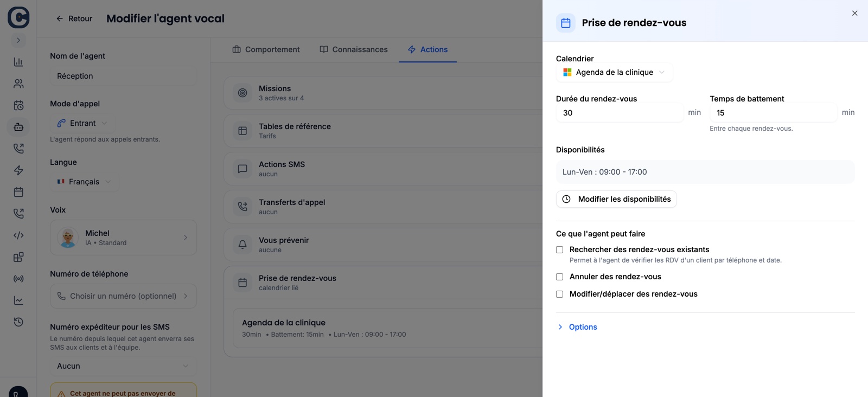This screenshot has height=397, width=868.
Task: Open the calendar-clock sidebar icon
Action: point(18,105)
